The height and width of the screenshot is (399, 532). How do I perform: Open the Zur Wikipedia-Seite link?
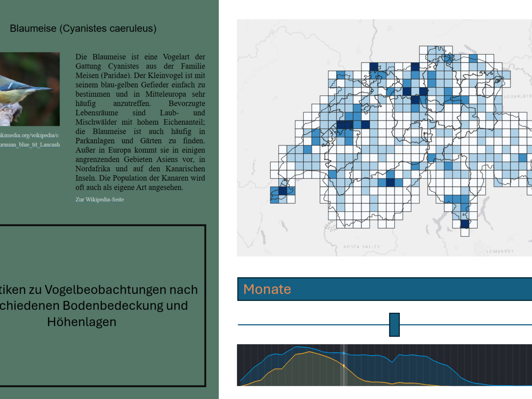pyautogui.click(x=99, y=199)
